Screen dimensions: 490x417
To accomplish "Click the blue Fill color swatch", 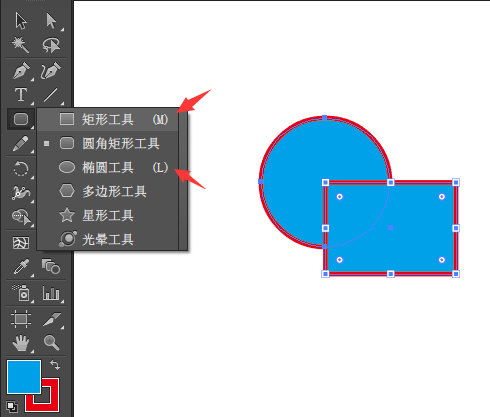I will 24,377.
